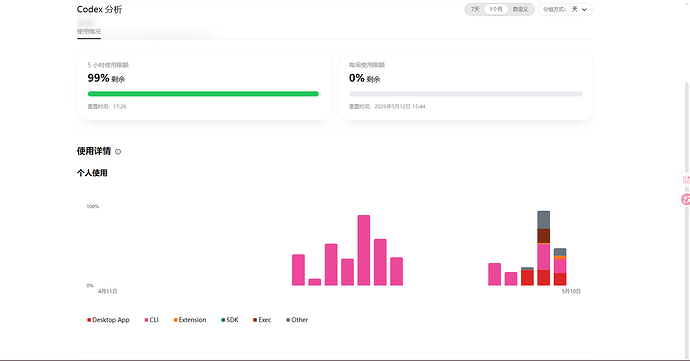Toggle SDK legend entry
The image size is (690, 361).
[230, 320]
